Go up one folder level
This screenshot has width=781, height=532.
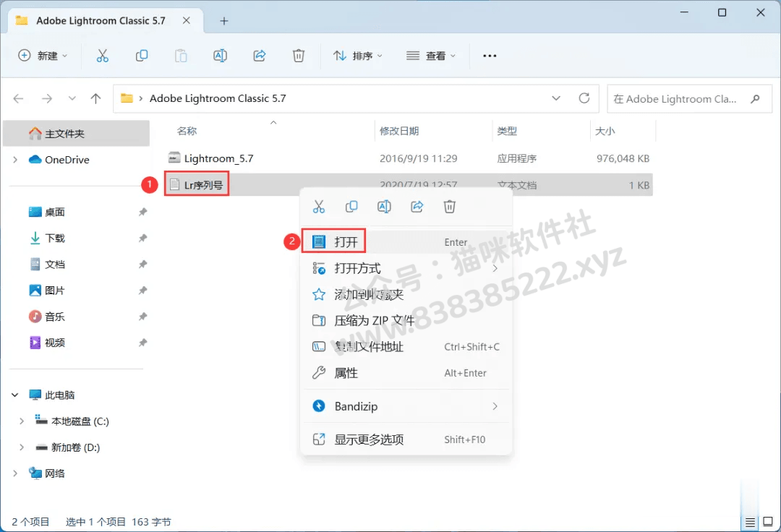[x=95, y=98]
